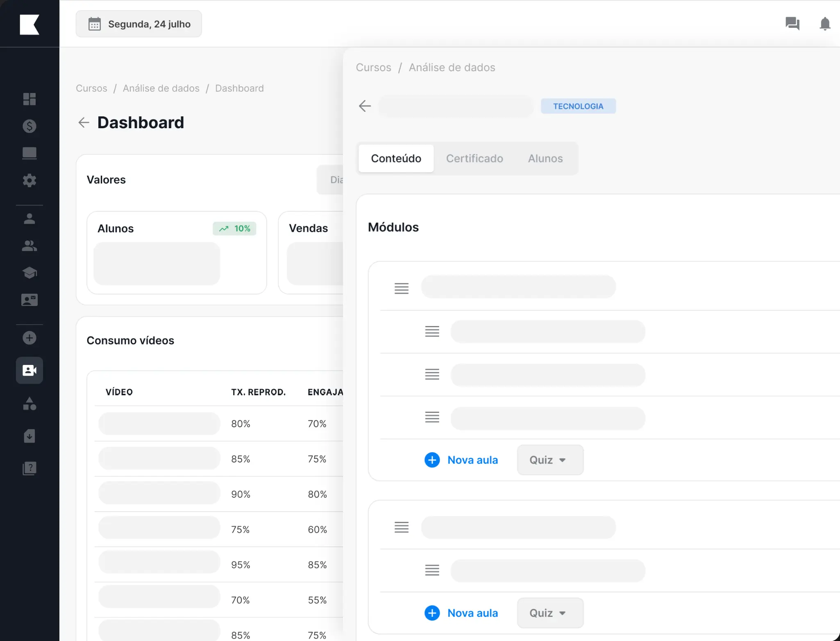Open the messages chat icon at top right
Screen dimensions: 840x641
click(792, 23)
